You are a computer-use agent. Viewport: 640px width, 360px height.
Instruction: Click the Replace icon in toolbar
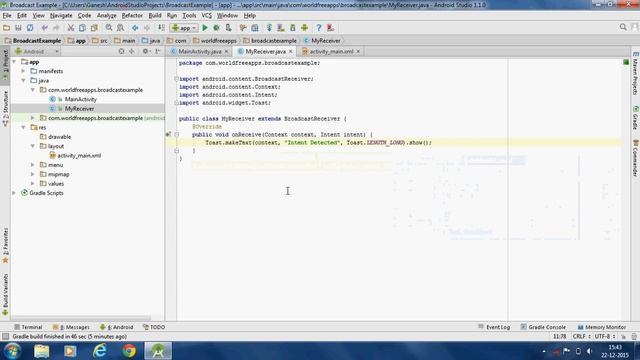(x=120, y=28)
